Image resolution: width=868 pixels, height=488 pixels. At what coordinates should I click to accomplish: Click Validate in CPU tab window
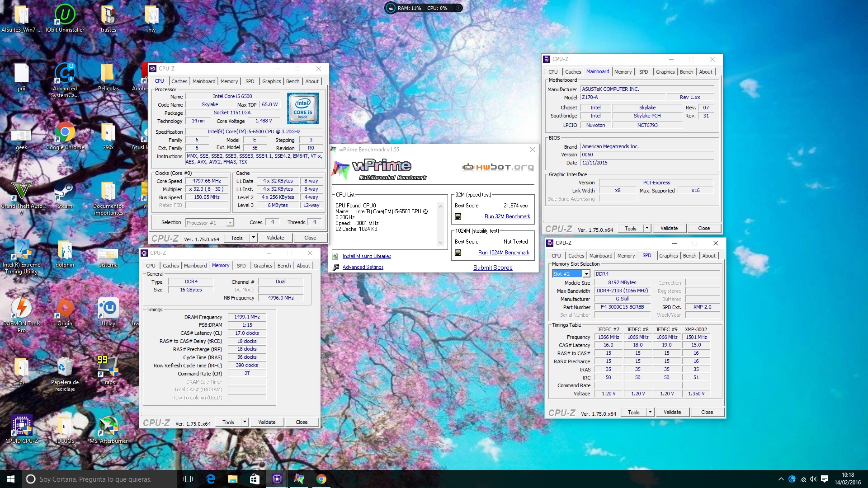click(275, 238)
